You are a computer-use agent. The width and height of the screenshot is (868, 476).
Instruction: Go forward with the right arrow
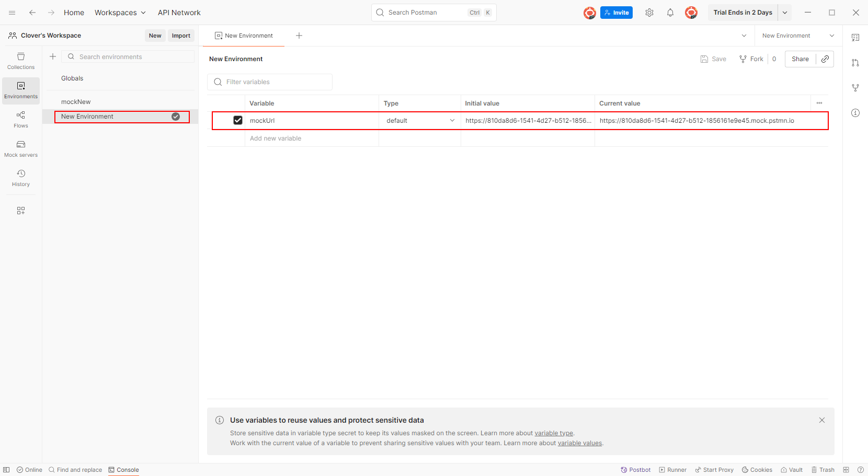point(51,13)
